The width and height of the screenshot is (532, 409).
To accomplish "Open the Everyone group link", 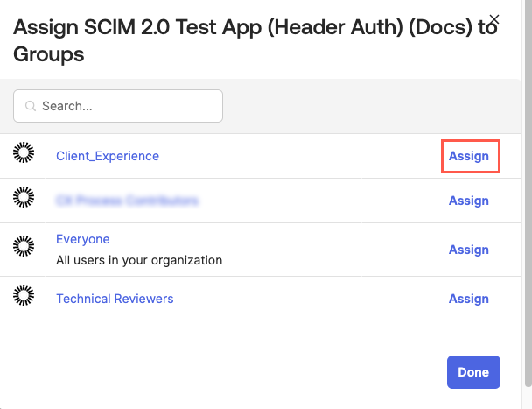I will [83, 239].
